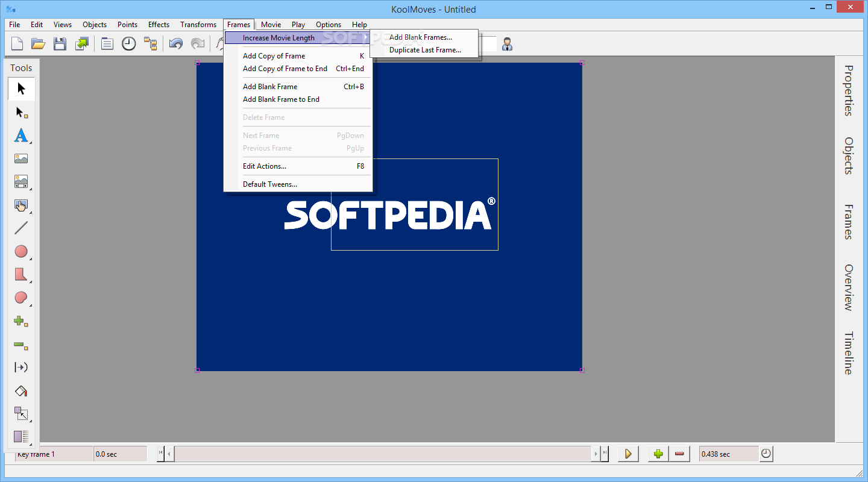The width and height of the screenshot is (868, 482).
Task: Add a frame with the green plus button
Action: point(658,454)
